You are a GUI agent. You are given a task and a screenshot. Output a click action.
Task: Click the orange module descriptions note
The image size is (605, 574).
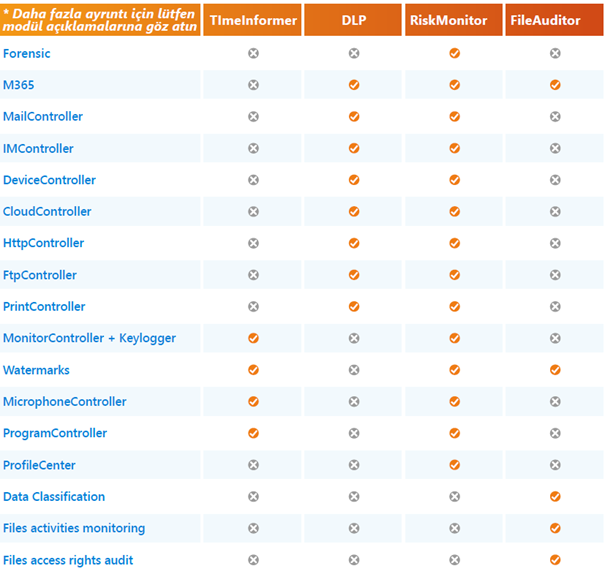(100, 20)
